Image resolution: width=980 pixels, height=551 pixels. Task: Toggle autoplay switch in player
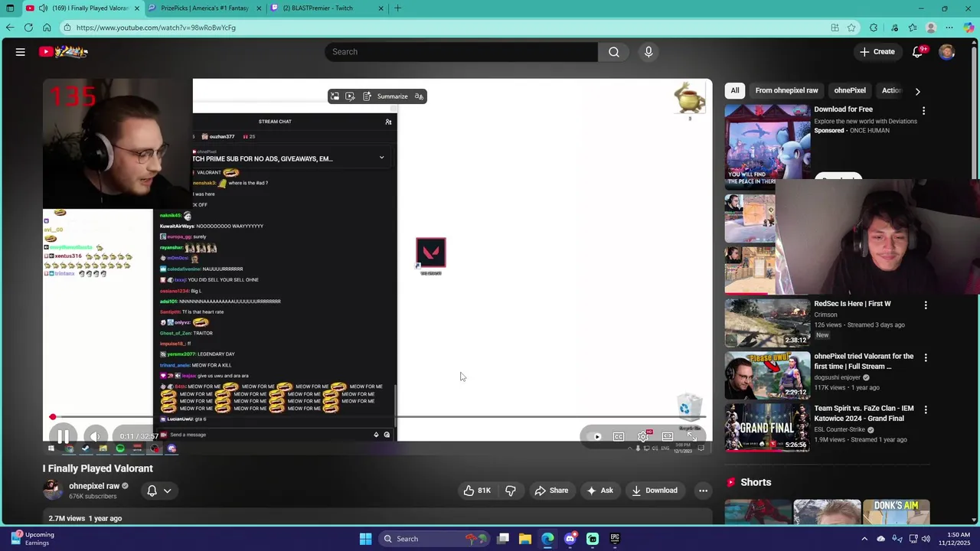click(593, 437)
